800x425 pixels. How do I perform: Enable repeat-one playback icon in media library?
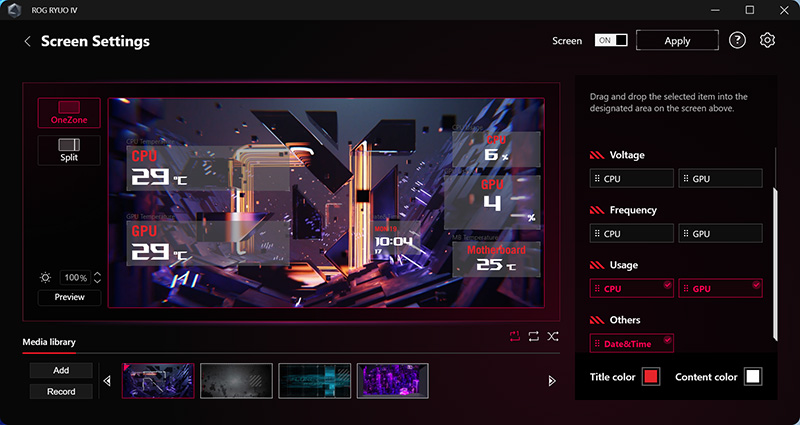click(515, 336)
